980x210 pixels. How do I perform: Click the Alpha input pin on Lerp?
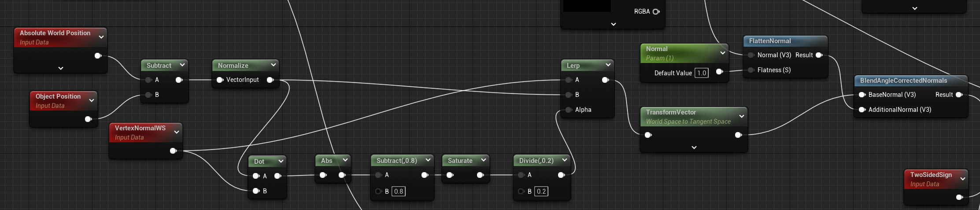(x=569, y=110)
